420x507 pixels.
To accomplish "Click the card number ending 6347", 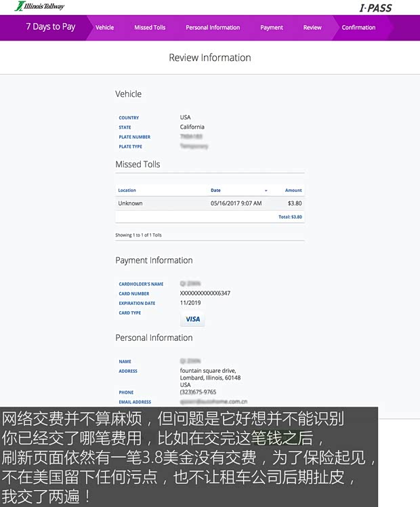I will (205, 293).
